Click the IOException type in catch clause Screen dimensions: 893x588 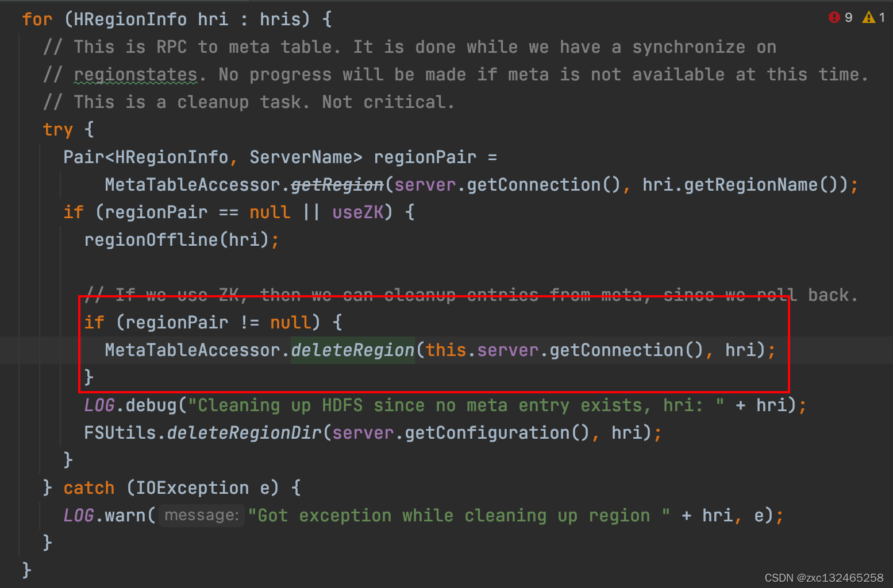click(x=193, y=488)
